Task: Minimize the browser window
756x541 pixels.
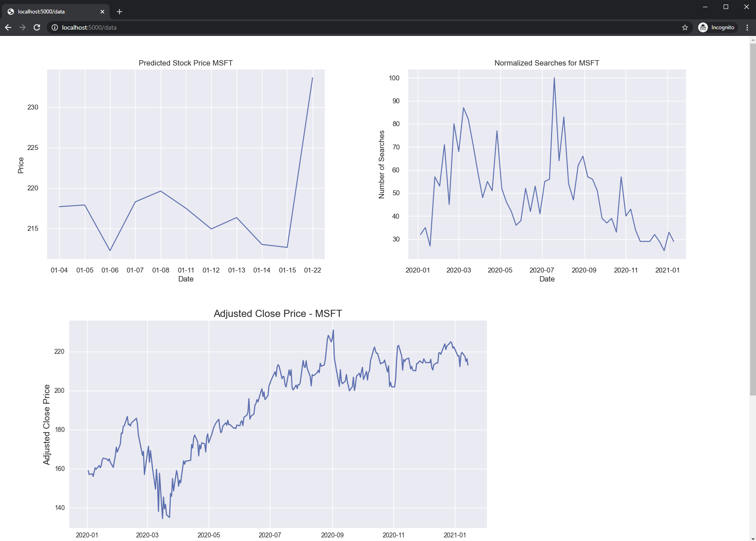Action: tap(705, 7)
